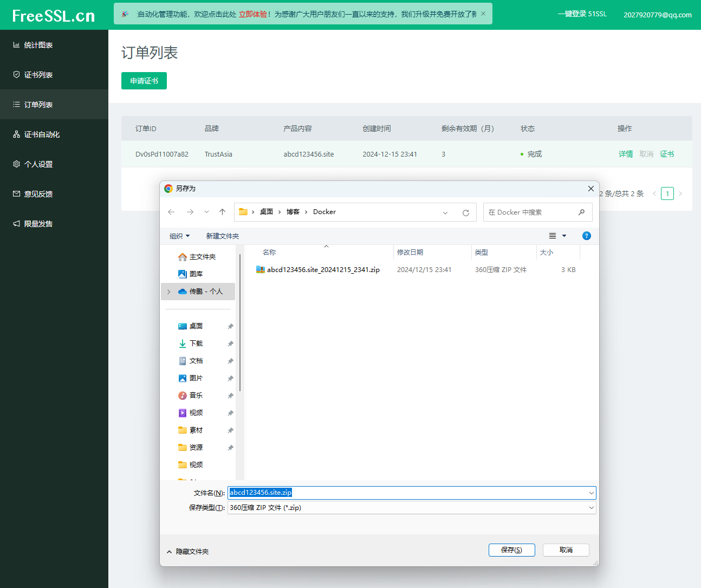The image size is (701, 588).
Task: Click Docker in the address path
Action: coord(324,212)
